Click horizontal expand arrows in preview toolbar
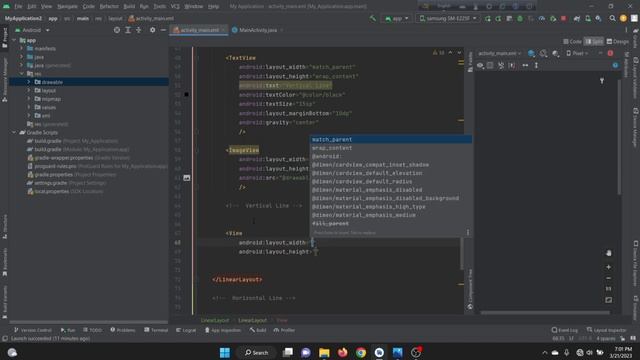 (x=525, y=65)
